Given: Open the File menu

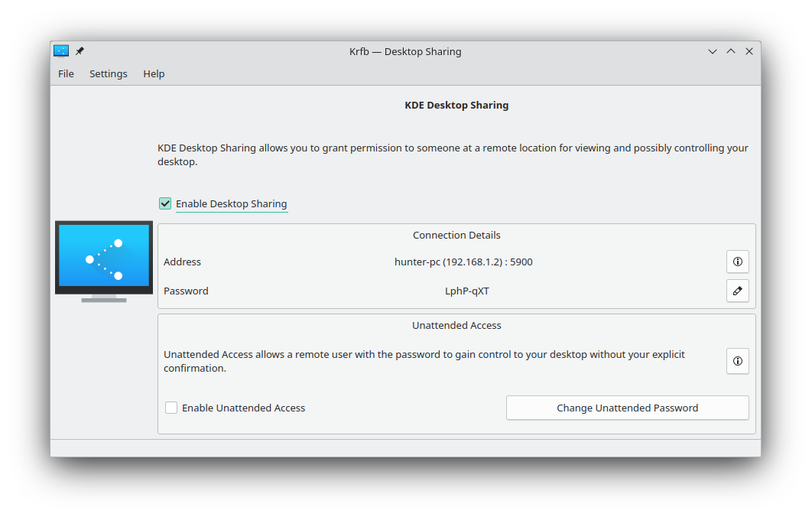Looking at the screenshot, I should tap(67, 74).
